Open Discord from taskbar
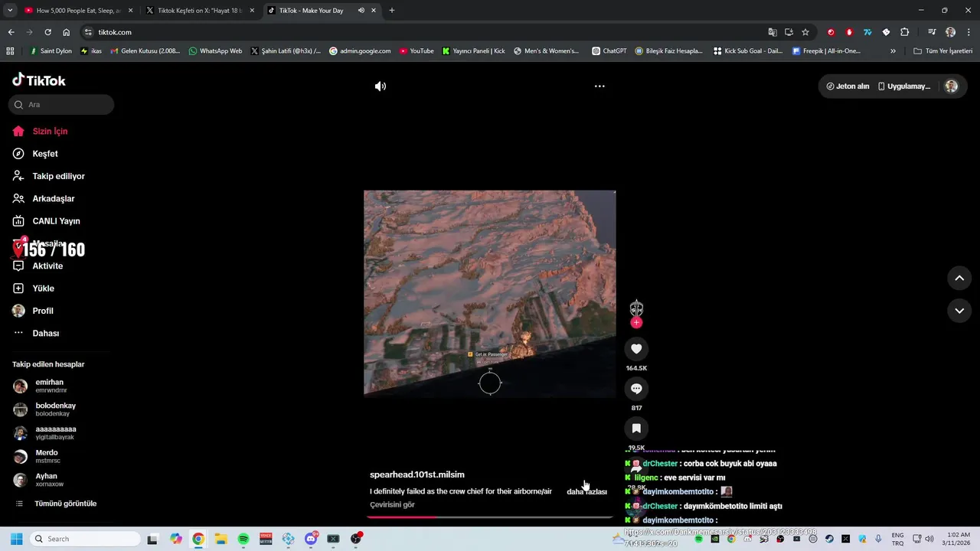 tap(311, 540)
